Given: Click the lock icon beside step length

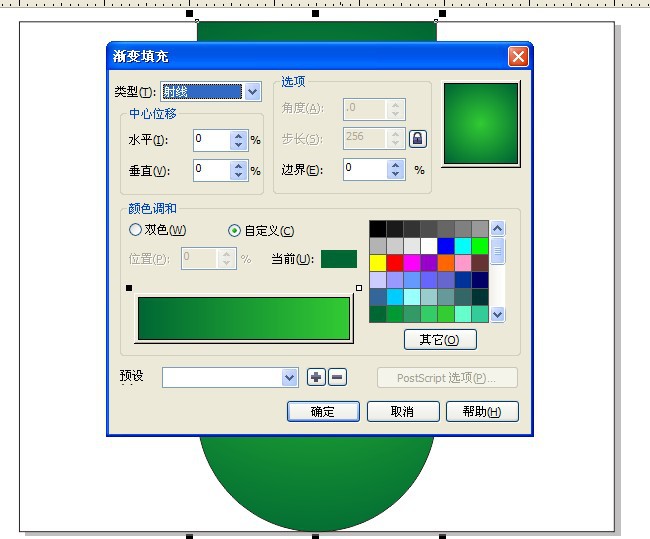Looking at the screenshot, I should point(417,138).
